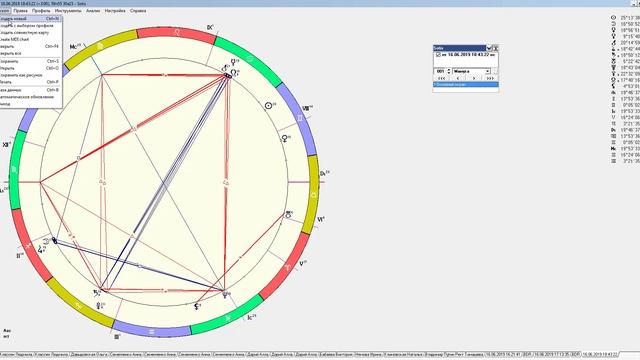Screen dimensions: 640x360
Task: Switch to the Каневская Наталья bottom tab
Action: click(403, 355)
